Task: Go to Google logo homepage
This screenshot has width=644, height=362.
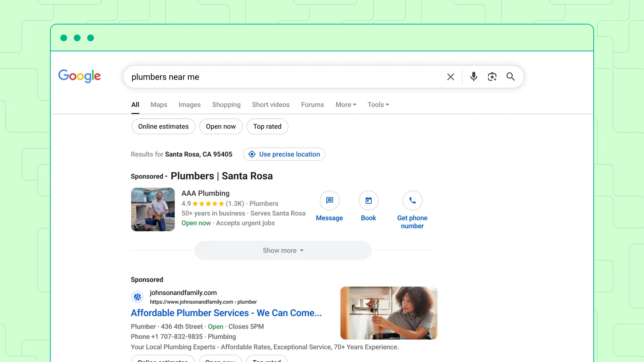Action: click(79, 76)
